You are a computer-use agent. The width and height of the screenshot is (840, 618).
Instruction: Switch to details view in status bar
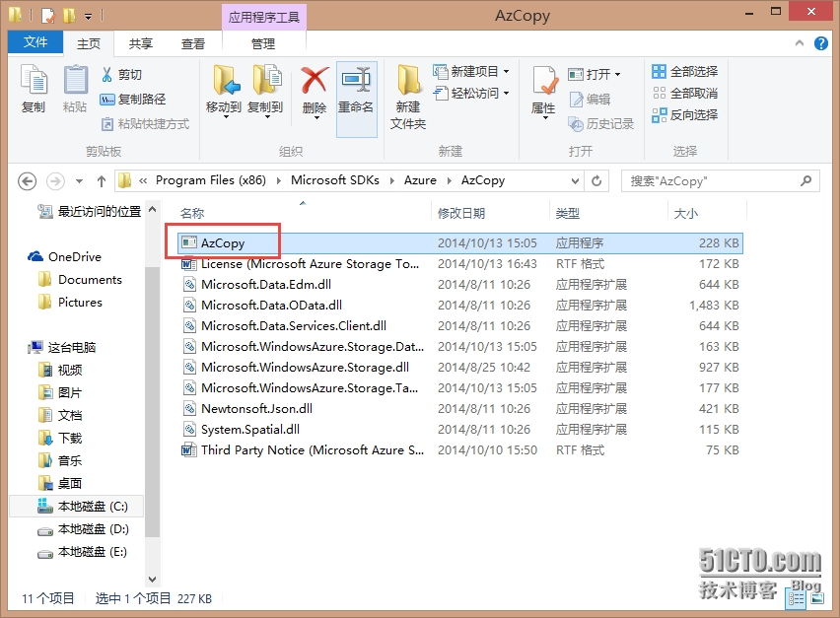(x=797, y=597)
